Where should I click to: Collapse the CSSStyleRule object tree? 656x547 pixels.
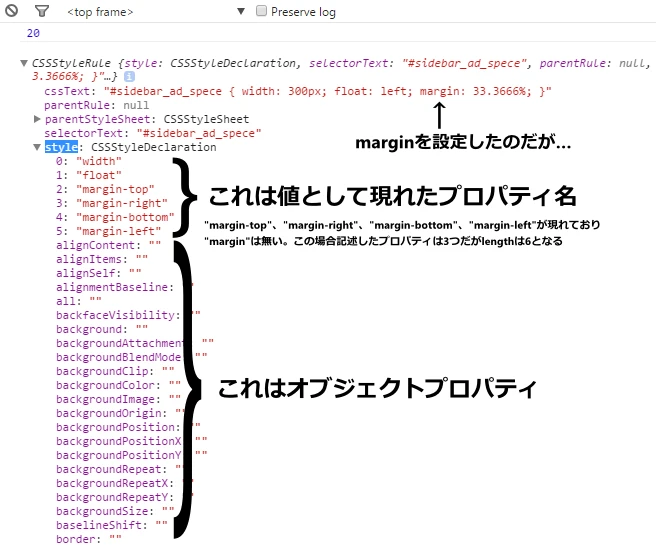coord(24,63)
